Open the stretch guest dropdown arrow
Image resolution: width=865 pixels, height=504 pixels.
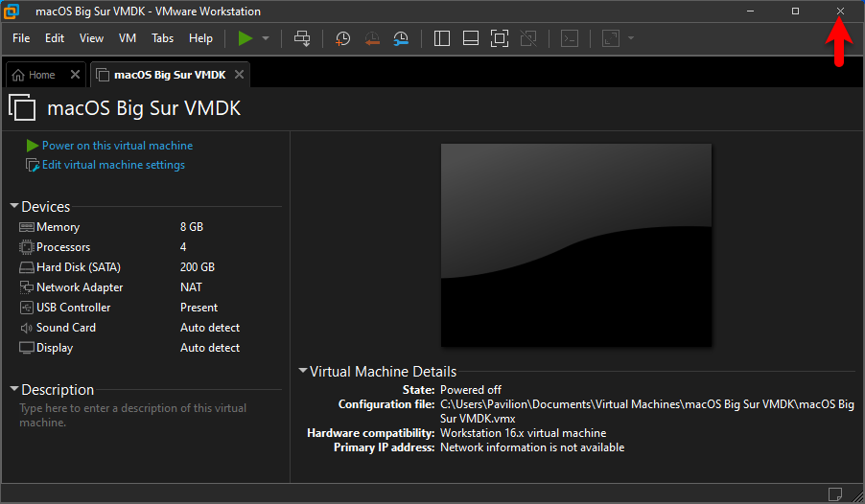(x=631, y=38)
